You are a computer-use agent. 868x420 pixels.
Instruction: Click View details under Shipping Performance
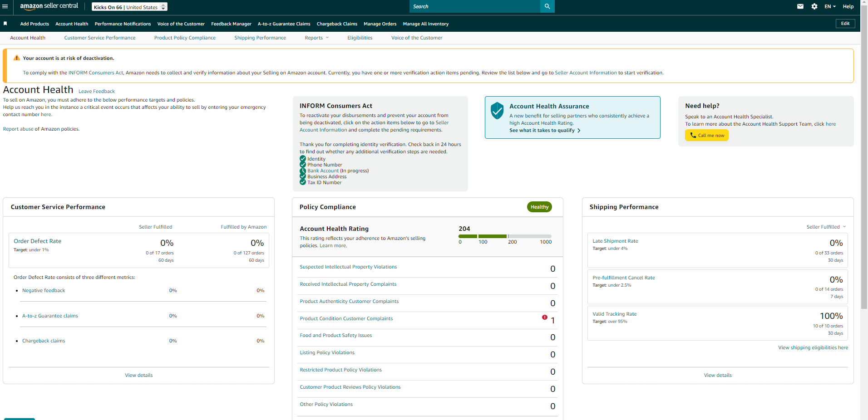point(718,375)
